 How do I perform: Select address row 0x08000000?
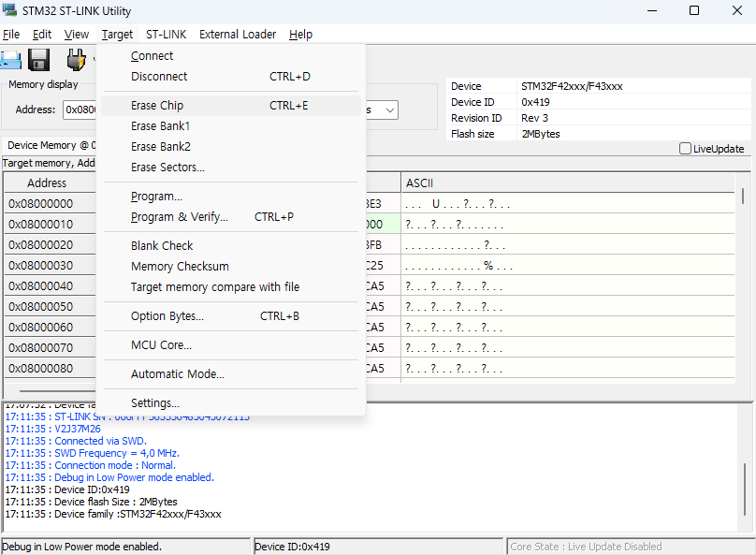(41, 204)
